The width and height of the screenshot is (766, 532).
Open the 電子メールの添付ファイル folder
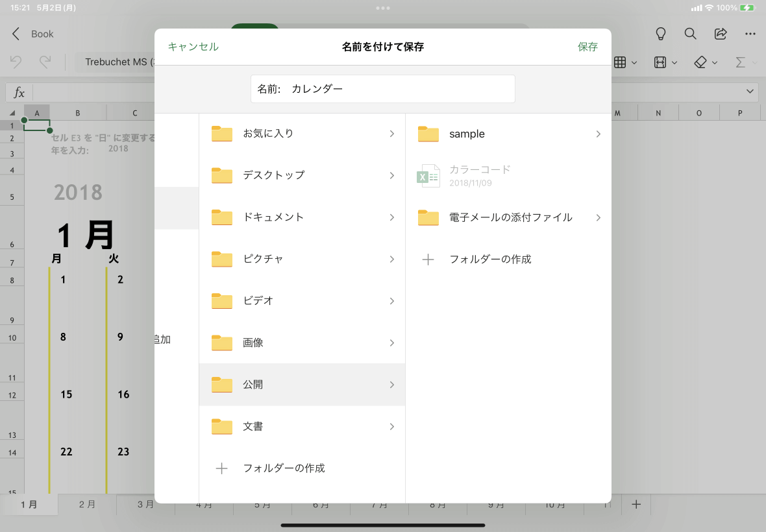pos(510,218)
